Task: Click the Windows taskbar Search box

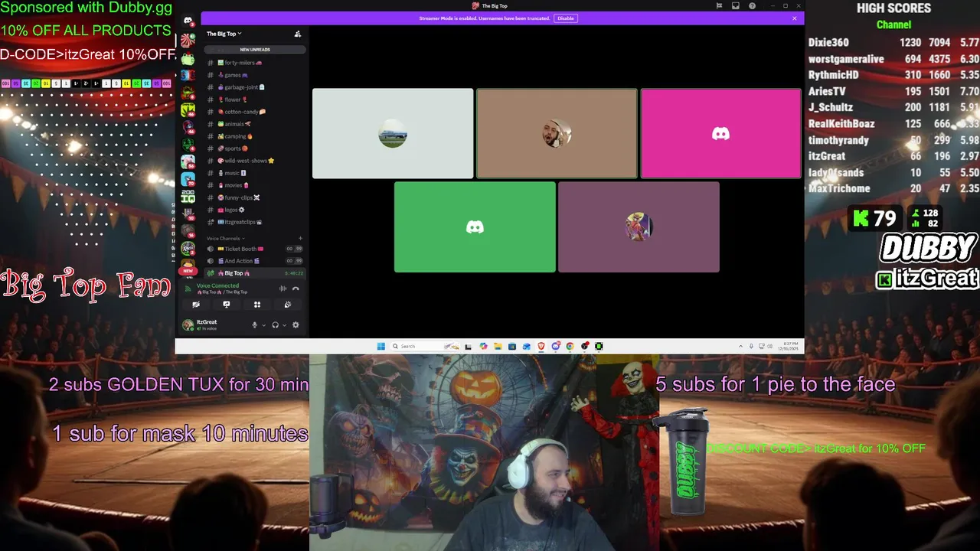Action: [x=425, y=346]
